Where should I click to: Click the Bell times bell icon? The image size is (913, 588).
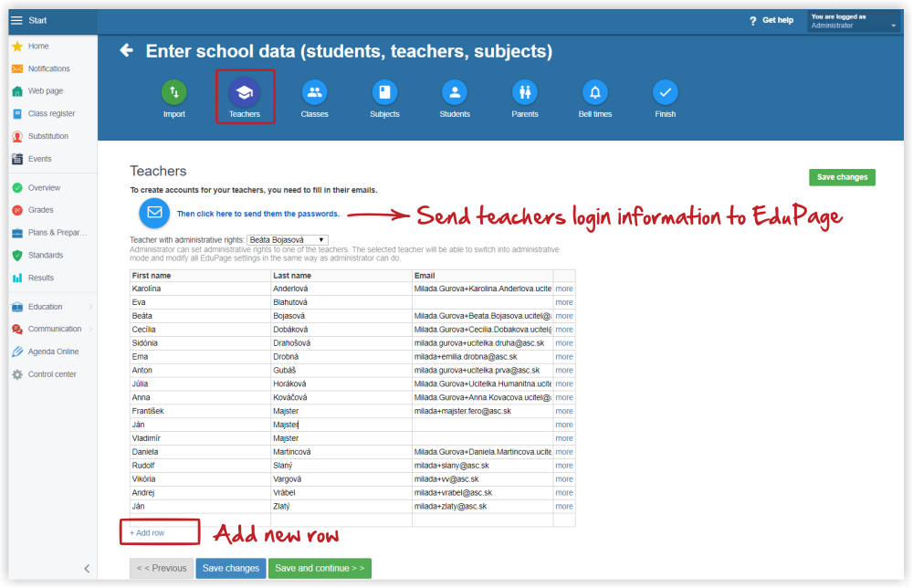(x=595, y=92)
